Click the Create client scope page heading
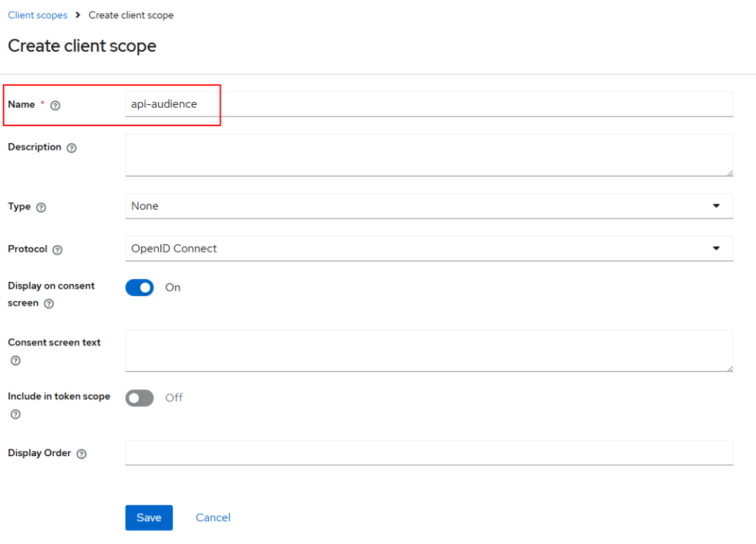This screenshot has height=544, width=756. click(x=82, y=46)
